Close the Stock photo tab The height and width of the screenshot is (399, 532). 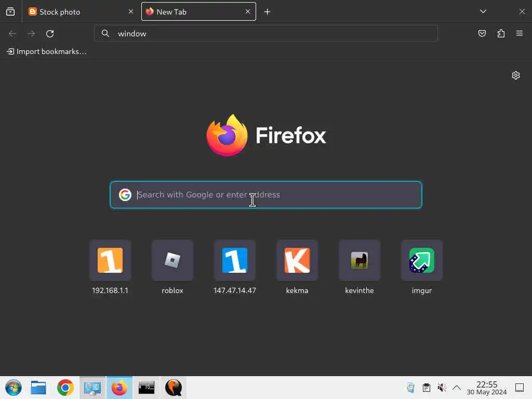point(130,11)
